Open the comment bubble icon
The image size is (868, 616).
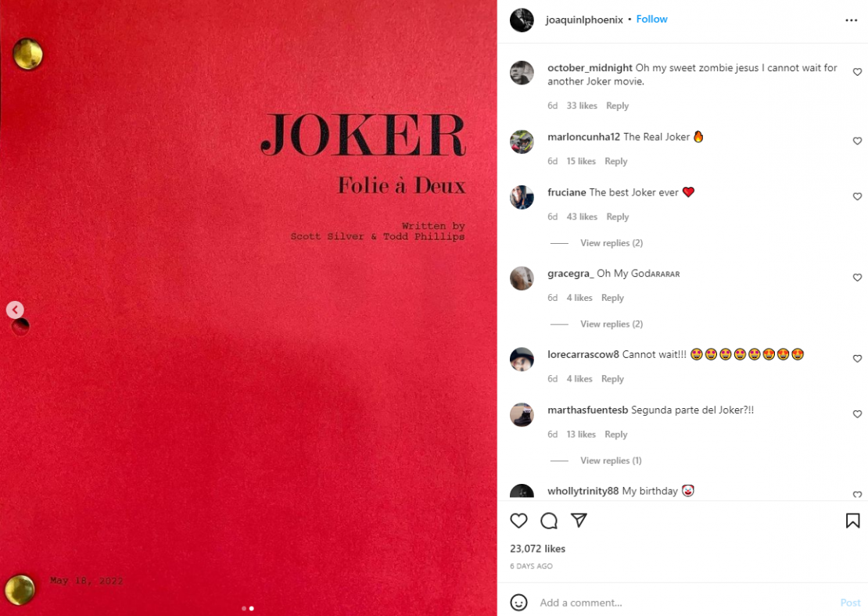[x=549, y=521]
